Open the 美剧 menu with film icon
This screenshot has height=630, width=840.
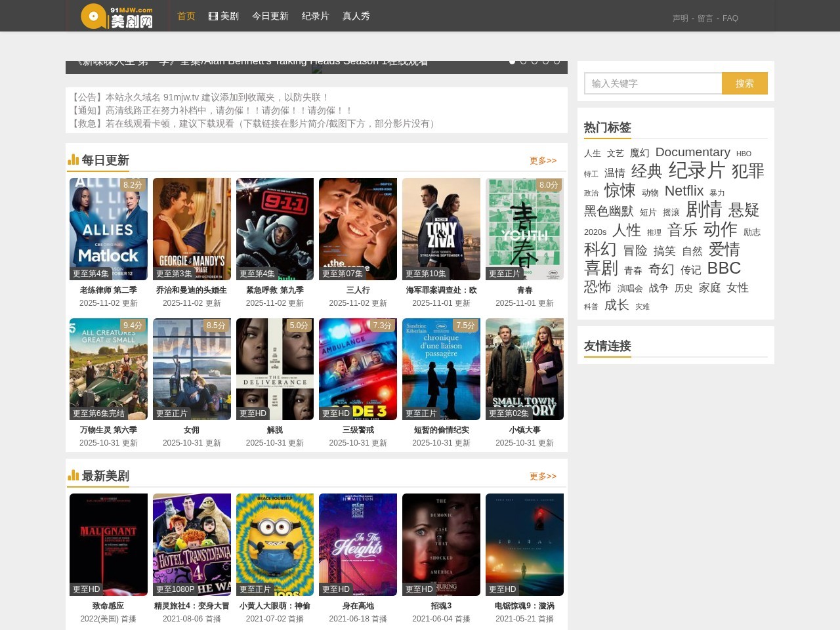tap(224, 16)
